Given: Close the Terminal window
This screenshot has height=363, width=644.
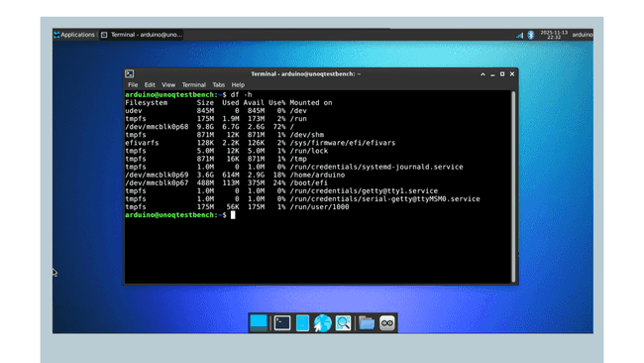Looking at the screenshot, I should click(x=512, y=74).
